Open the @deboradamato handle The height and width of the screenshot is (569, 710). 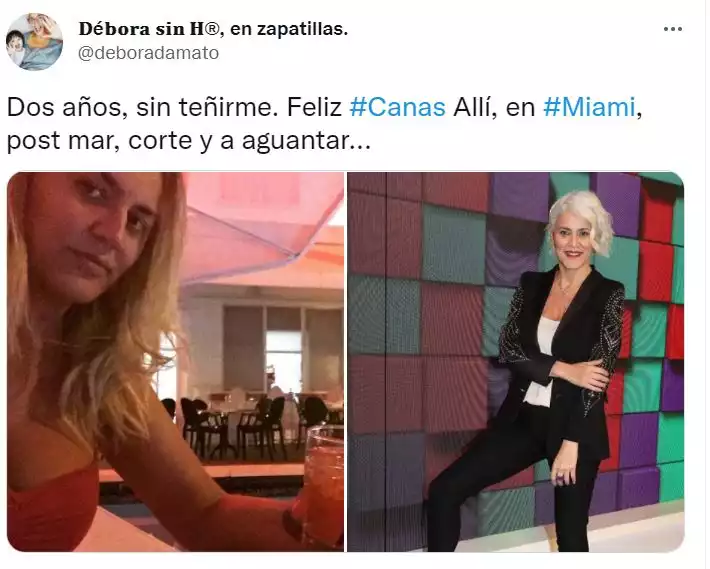pyautogui.click(x=149, y=53)
